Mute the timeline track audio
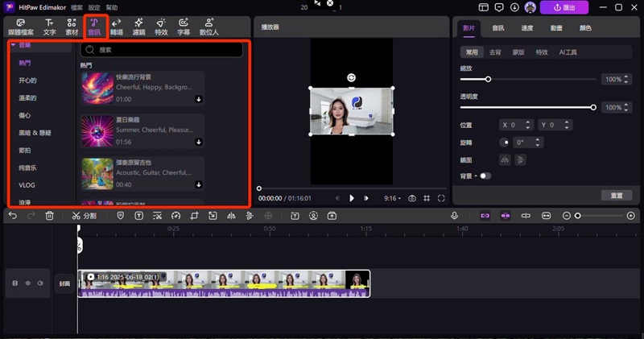 tap(41, 283)
